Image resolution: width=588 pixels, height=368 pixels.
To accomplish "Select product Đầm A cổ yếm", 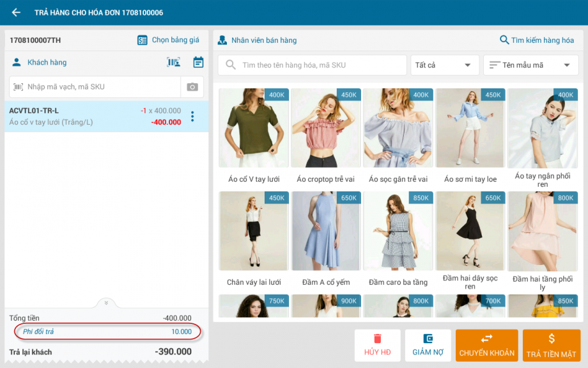I will pos(325,239).
